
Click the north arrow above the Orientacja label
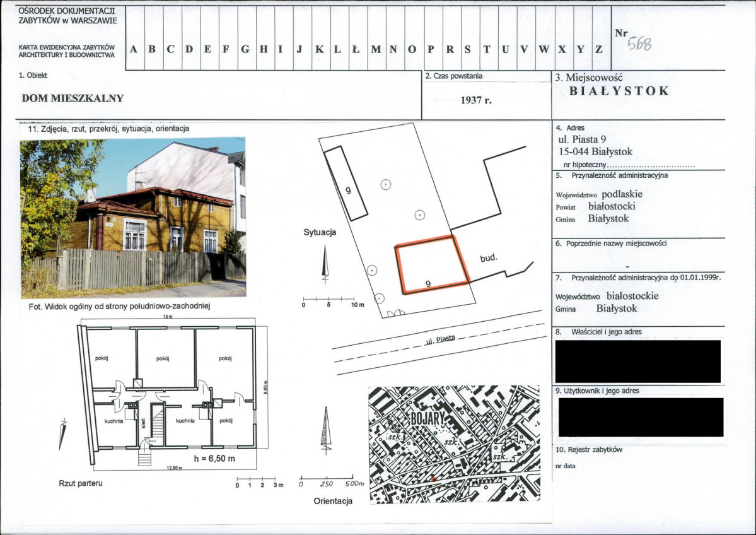click(325, 429)
